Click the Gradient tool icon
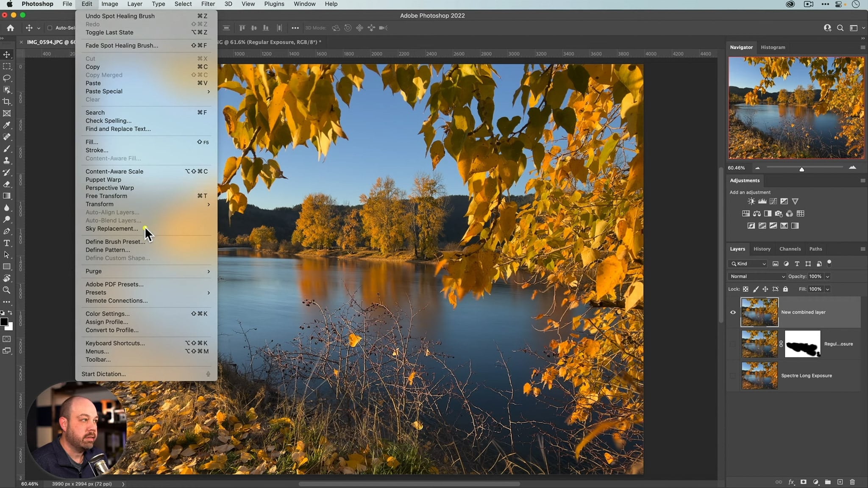Screen dimensions: 868x488 pos(8,196)
